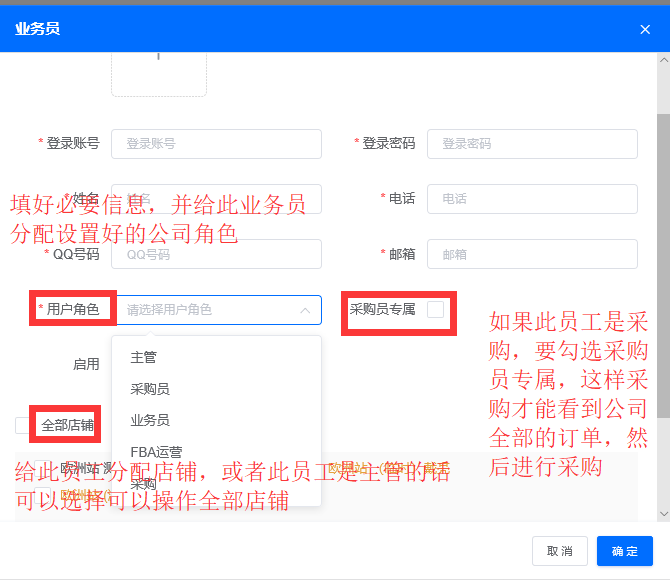The width and height of the screenshot is (670, 580).
Task: Click into the 登录密码 field
Action: [532, 144]
